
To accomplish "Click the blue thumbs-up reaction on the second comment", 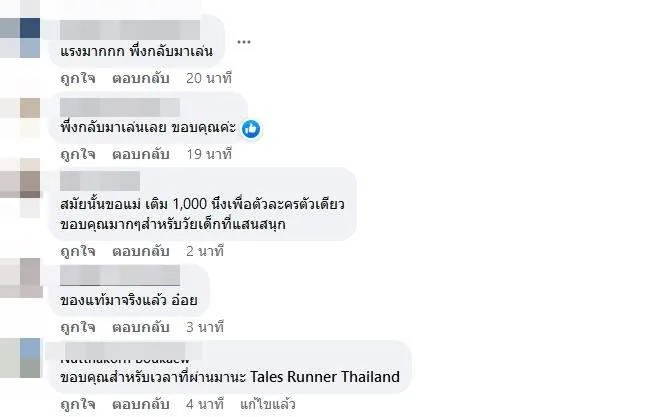I will click(x=251, y=128).
